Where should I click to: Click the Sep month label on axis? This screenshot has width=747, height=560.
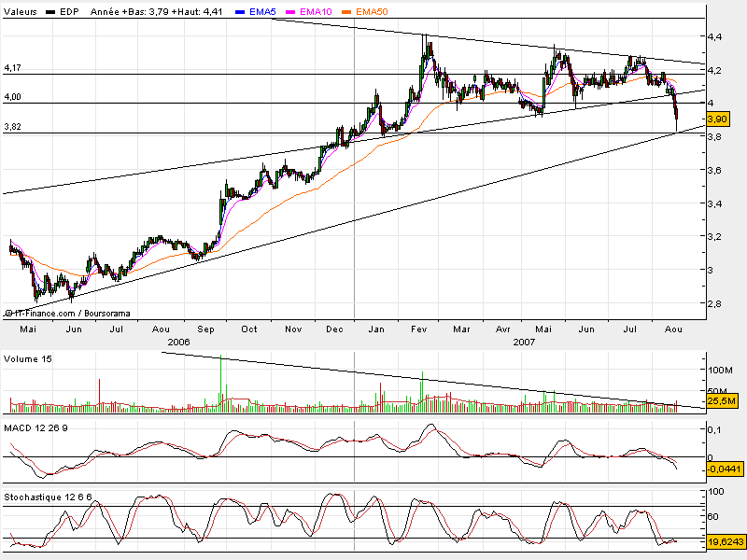[x=205, y=329]
